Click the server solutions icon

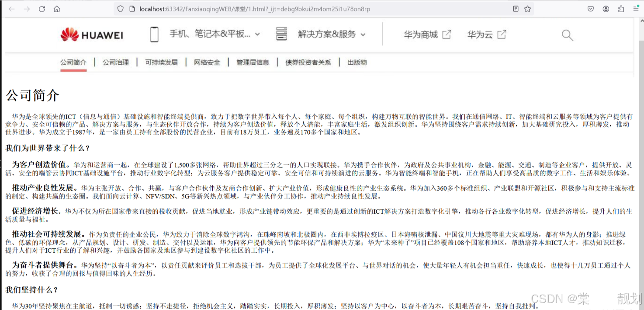tap(281, 34)
